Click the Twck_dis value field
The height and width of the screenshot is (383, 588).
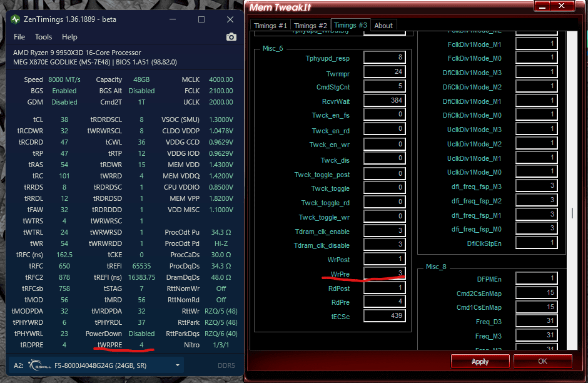[x=384, y=158]
